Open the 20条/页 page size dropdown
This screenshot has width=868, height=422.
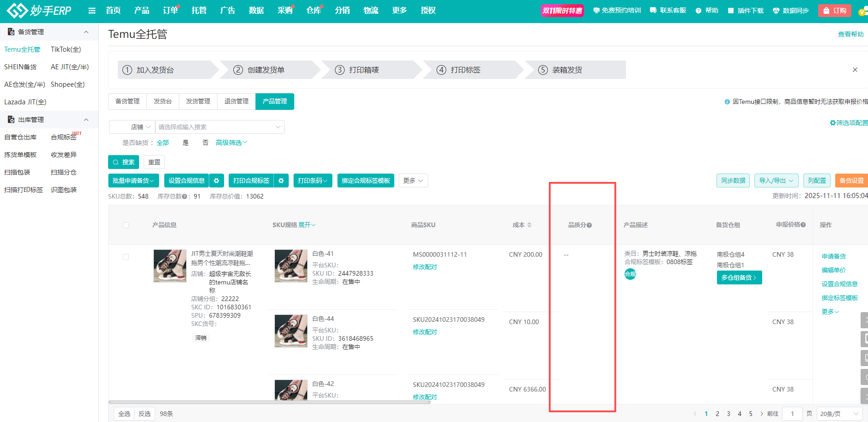tap(839, 414)
